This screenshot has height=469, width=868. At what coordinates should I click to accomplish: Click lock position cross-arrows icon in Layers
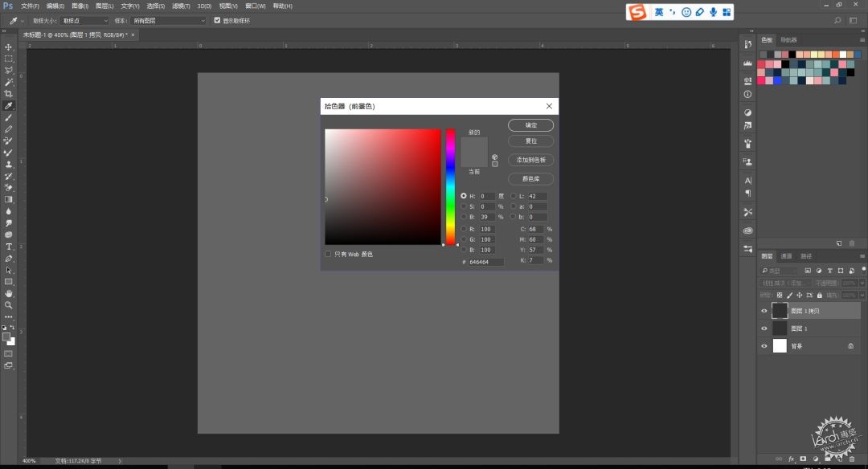[800, 296]
